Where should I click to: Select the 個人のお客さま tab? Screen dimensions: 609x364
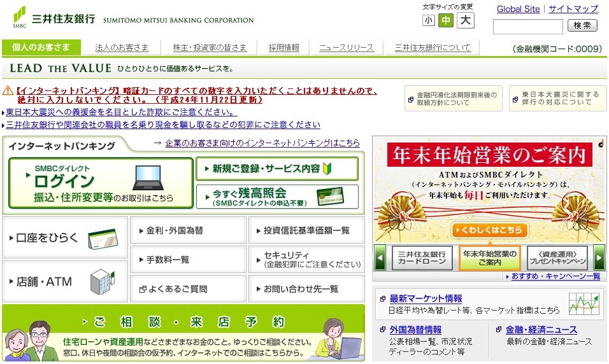(x=41, y=47)
